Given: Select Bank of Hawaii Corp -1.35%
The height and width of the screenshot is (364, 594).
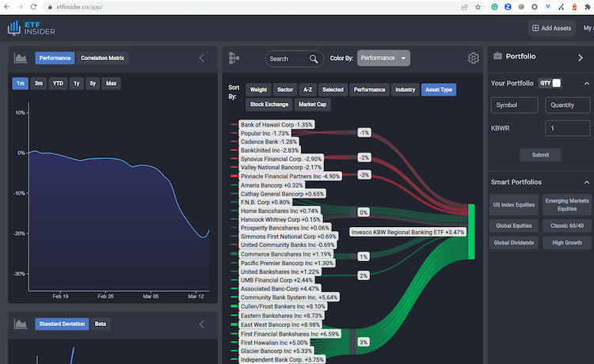Looking at the screenshot, I should click(276, 124).
